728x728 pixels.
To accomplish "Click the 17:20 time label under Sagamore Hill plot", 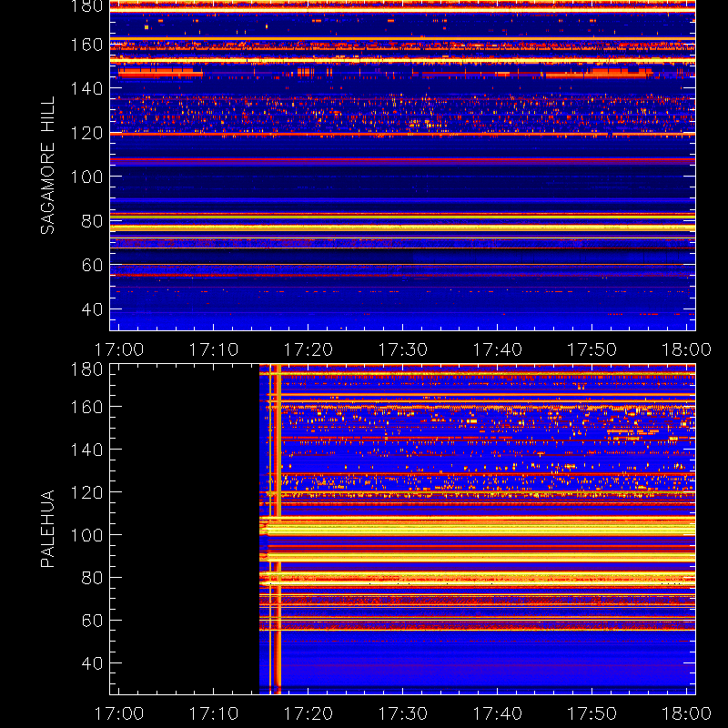I will tap(308, 349).
